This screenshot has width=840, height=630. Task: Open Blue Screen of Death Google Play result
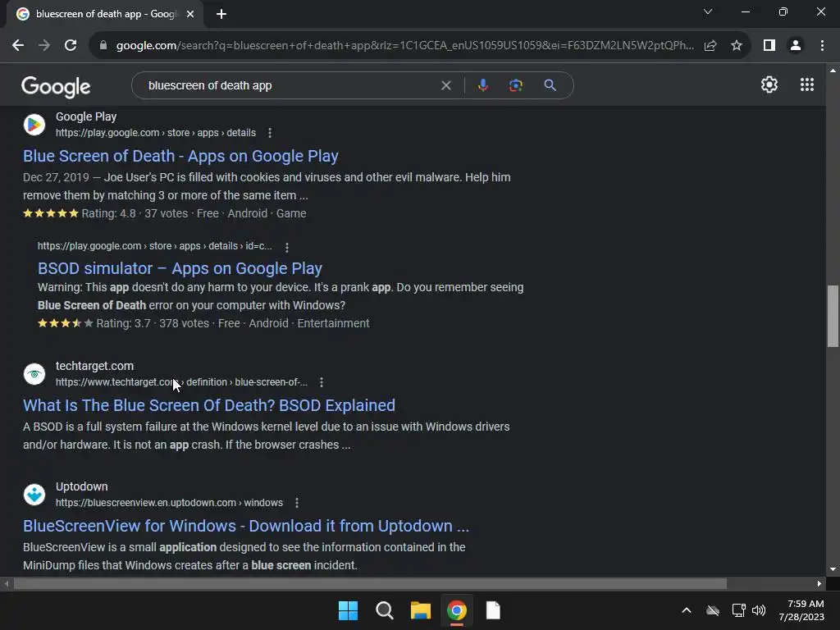coord(180,156)
